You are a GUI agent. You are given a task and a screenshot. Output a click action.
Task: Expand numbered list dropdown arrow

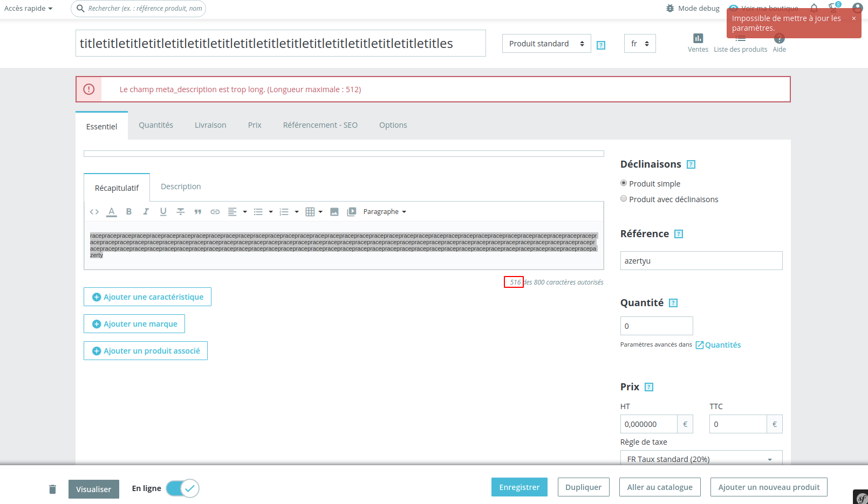coord(297,212)
